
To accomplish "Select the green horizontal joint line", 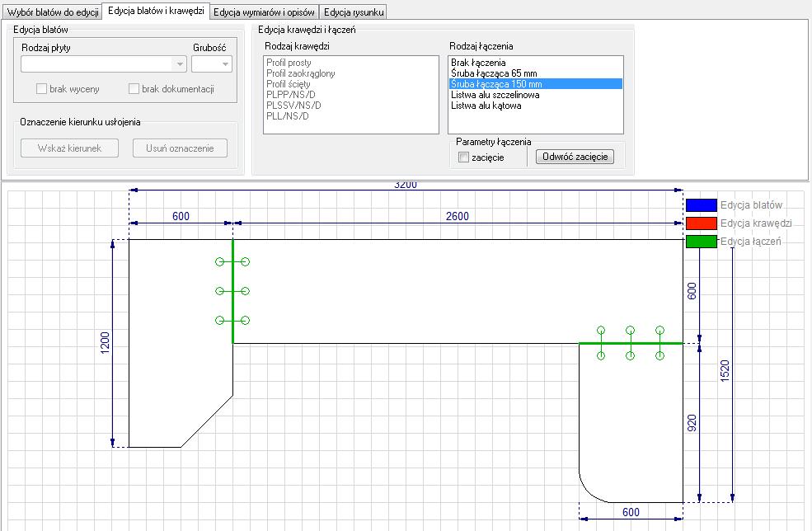I will pyautogui.click(x=631, y=343).
